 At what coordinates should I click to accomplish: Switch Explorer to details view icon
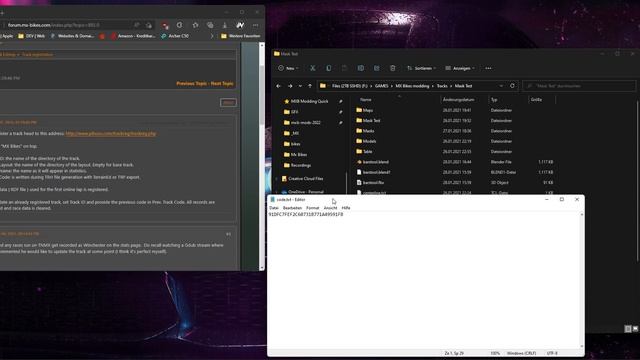pyautogui.click(x=628, y=329)
